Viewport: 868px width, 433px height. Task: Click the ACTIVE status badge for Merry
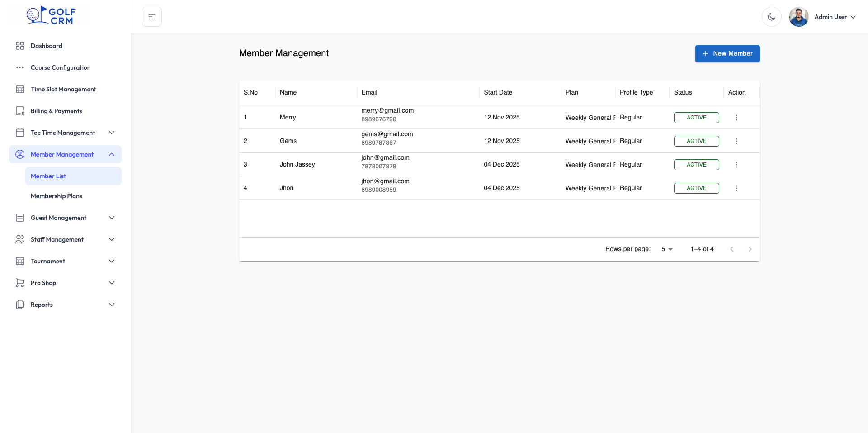point(697,118)
